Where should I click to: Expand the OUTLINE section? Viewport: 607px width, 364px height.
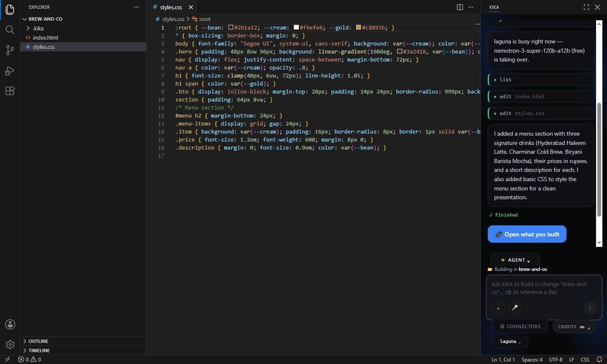83,341
